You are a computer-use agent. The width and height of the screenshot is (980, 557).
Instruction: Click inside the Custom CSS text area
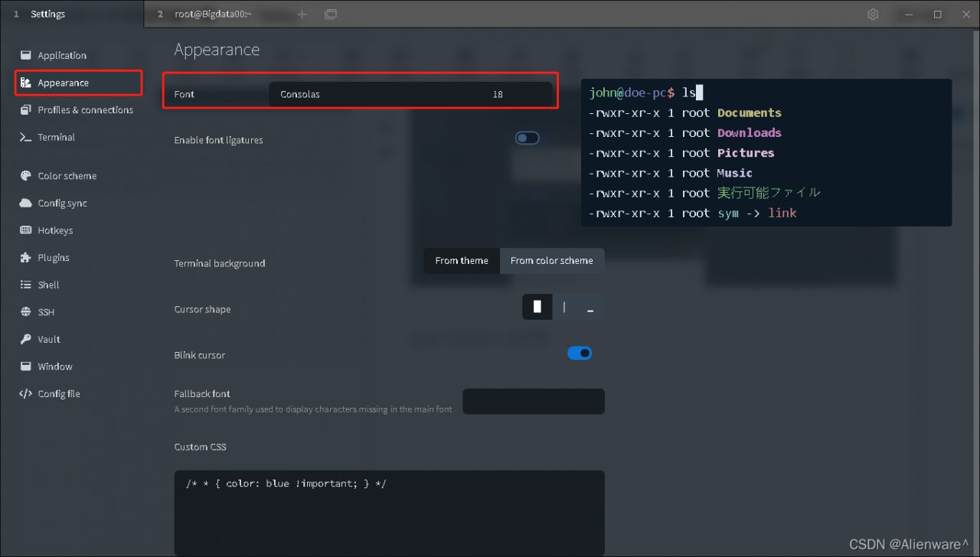tap(390, 513)
